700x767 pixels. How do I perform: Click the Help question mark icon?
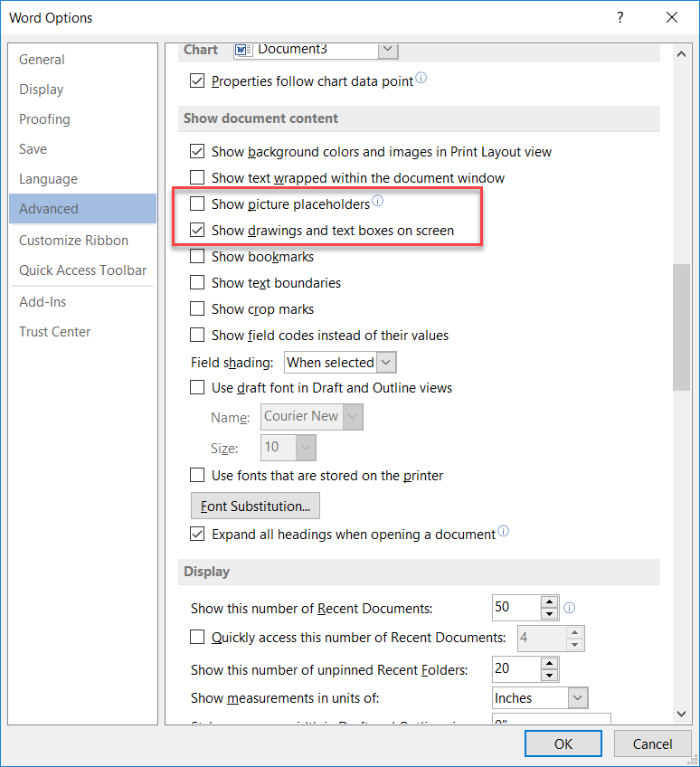(x=620, y=17)
